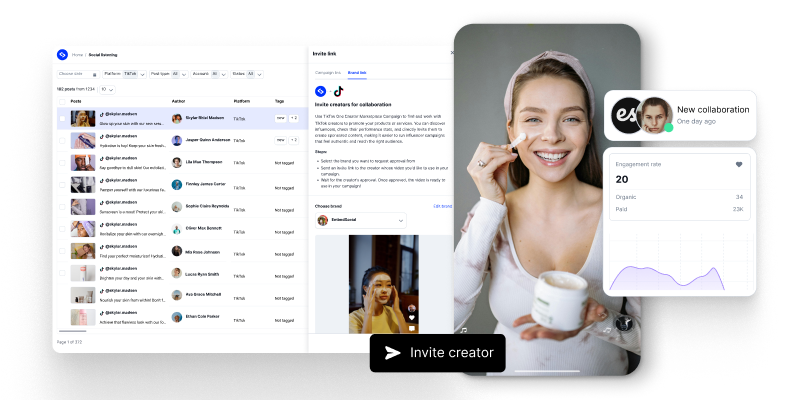Click the horizontal scrollbar under the posts table
This screenshot has width=801, height=400.
point(72,331)
